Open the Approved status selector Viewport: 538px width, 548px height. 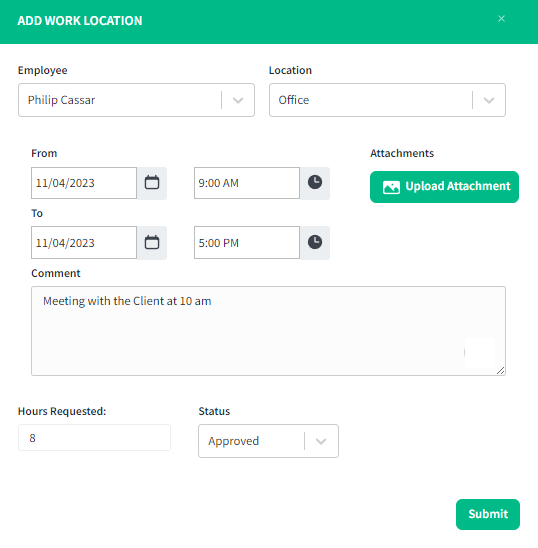click(x=268, y=441)
